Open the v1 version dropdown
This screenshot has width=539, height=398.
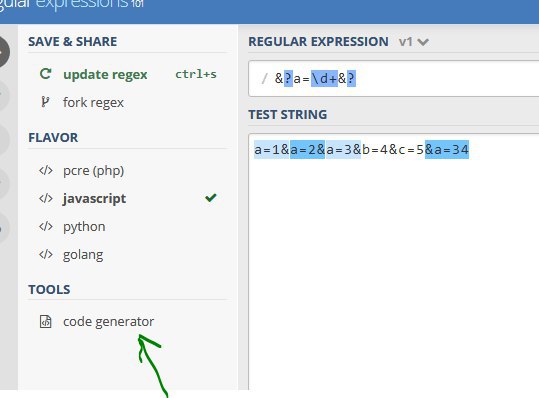414,42
